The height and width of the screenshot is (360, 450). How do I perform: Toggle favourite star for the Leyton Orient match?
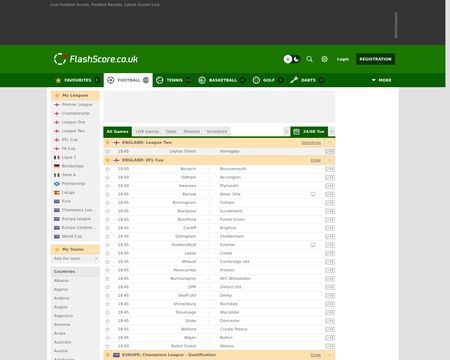click(x=107, y=151)
